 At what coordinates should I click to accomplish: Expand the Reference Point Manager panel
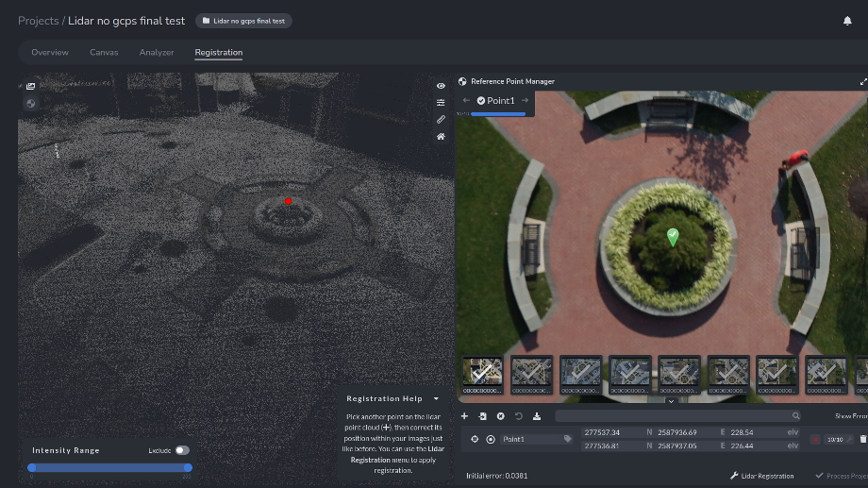coord(863,81)
